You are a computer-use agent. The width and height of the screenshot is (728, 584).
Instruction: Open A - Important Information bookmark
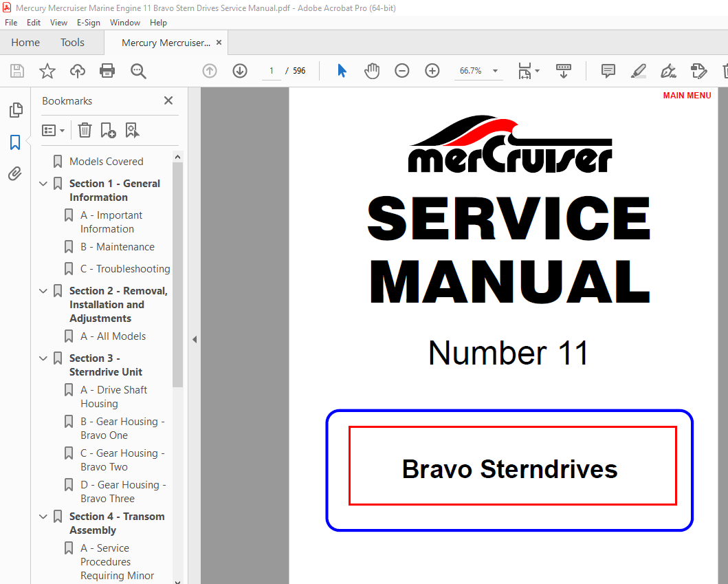pyautogui.click(x=111, y=222)
